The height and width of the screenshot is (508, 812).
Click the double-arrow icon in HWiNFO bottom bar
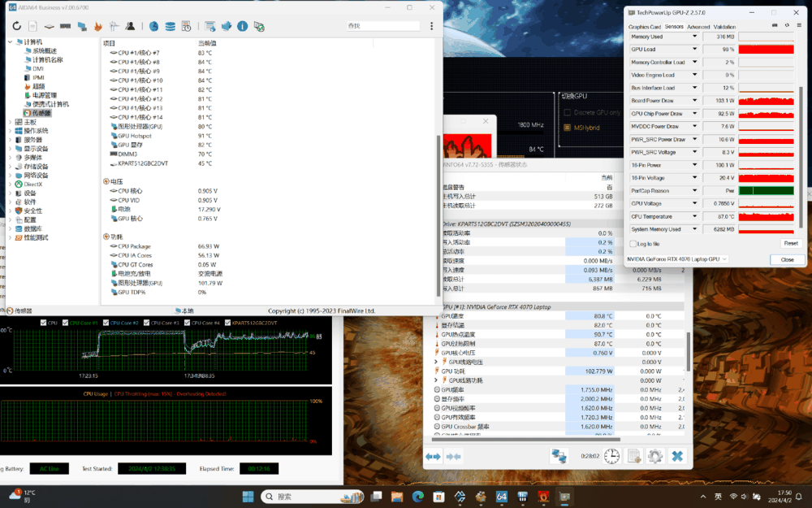coord(433,457)
